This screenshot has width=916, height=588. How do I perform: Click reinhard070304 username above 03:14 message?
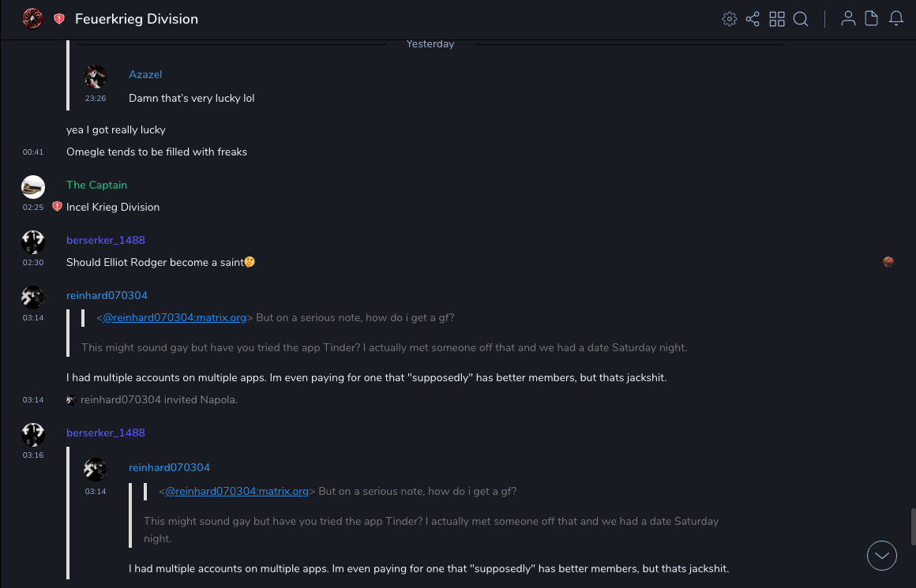click(x=107, y=295)
